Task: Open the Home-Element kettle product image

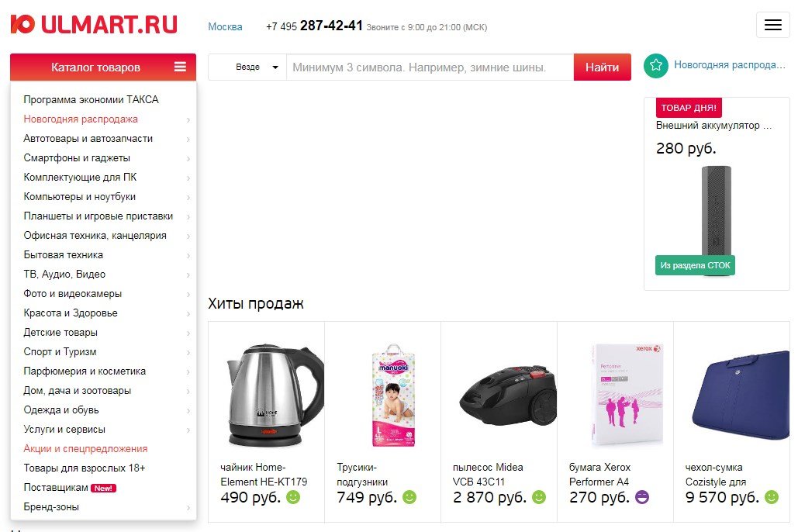Action: pyautogui.click(x=272, y=395)
